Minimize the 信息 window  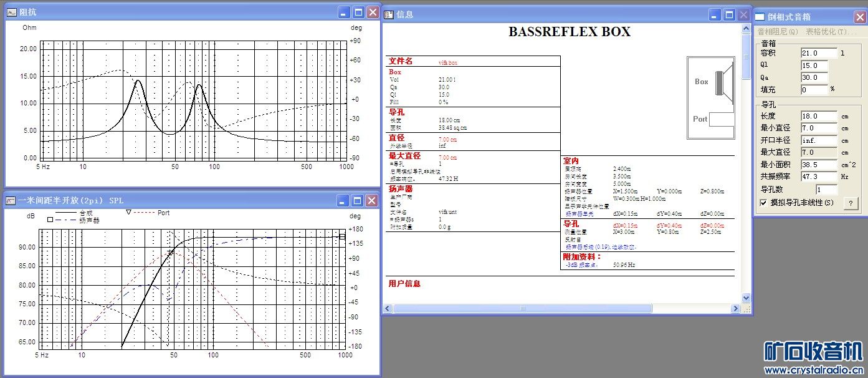(715, 14)
